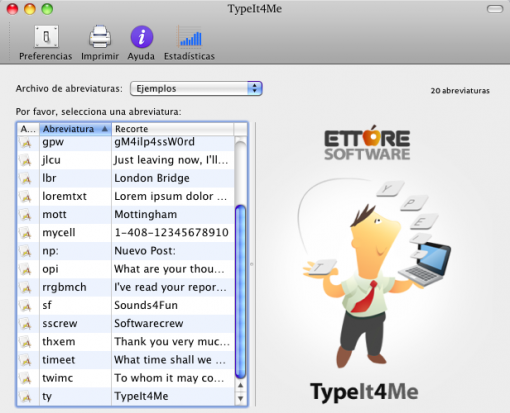Click the toolbar toggle pill button in title bar
The width and height of the screenshot is (510, 413).
[495, 9]
